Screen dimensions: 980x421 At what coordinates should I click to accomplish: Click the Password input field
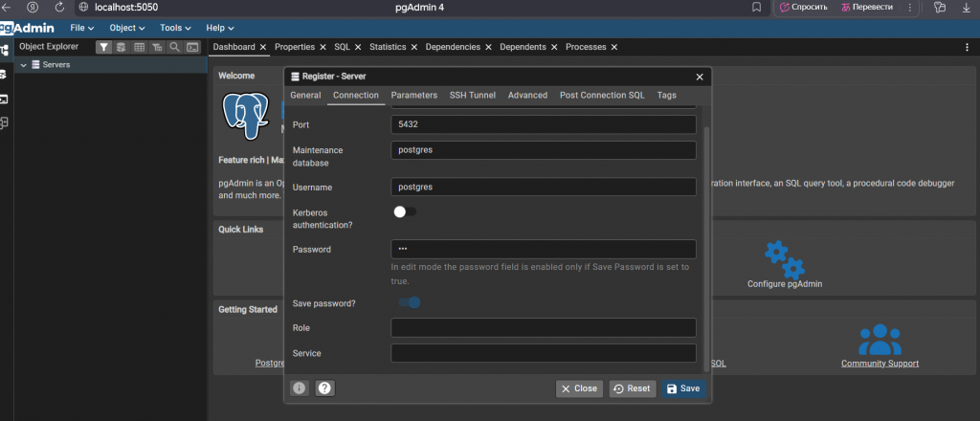544,249
